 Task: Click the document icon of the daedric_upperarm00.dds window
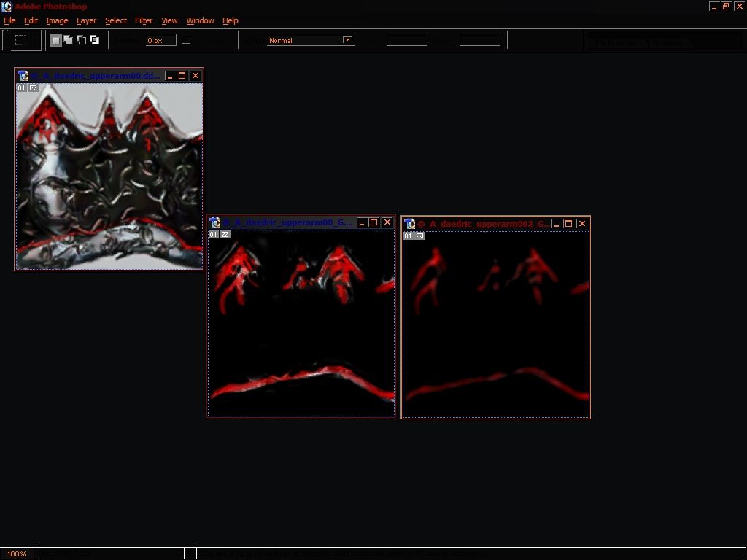(x=23, y=76)
